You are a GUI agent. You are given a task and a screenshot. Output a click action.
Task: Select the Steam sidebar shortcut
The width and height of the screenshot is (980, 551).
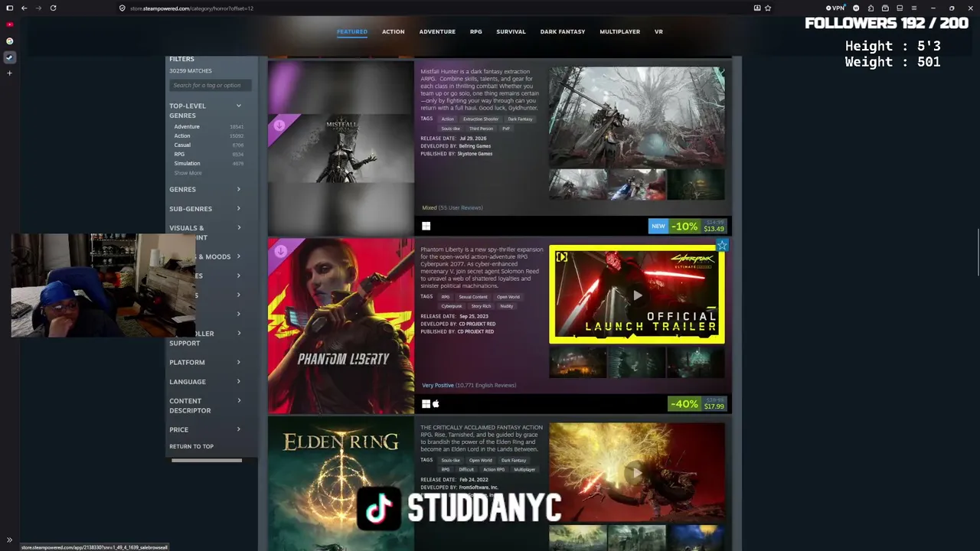point(10,57)
